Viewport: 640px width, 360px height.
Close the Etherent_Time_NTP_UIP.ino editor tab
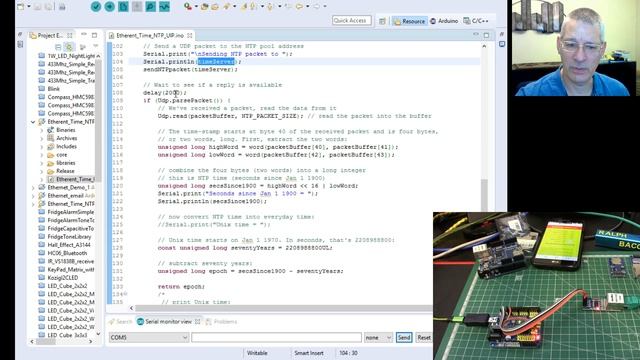click(190, 36)
